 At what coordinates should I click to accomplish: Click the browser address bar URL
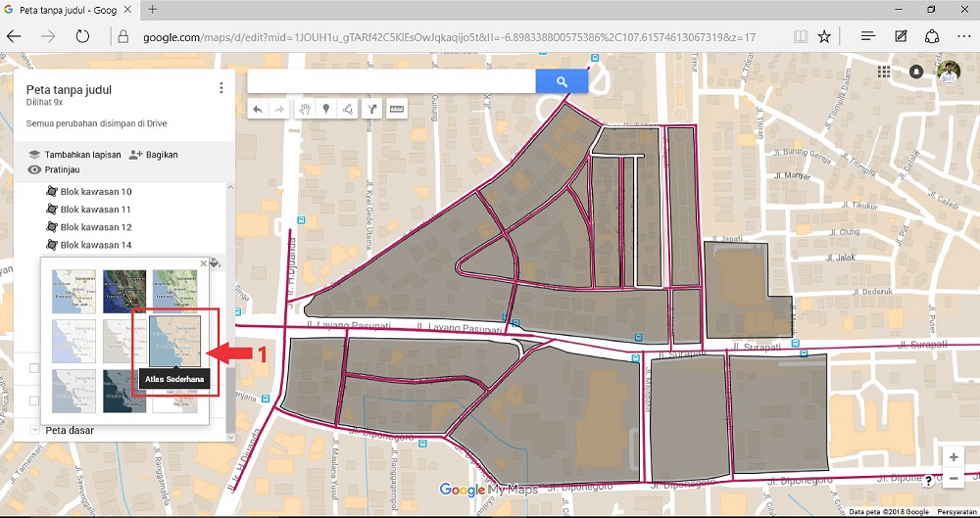point(450,37)
